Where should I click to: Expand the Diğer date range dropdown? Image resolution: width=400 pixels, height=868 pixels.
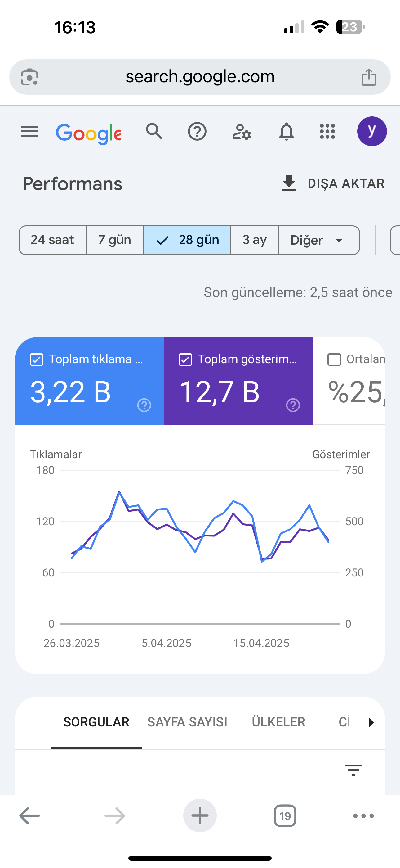319,240
